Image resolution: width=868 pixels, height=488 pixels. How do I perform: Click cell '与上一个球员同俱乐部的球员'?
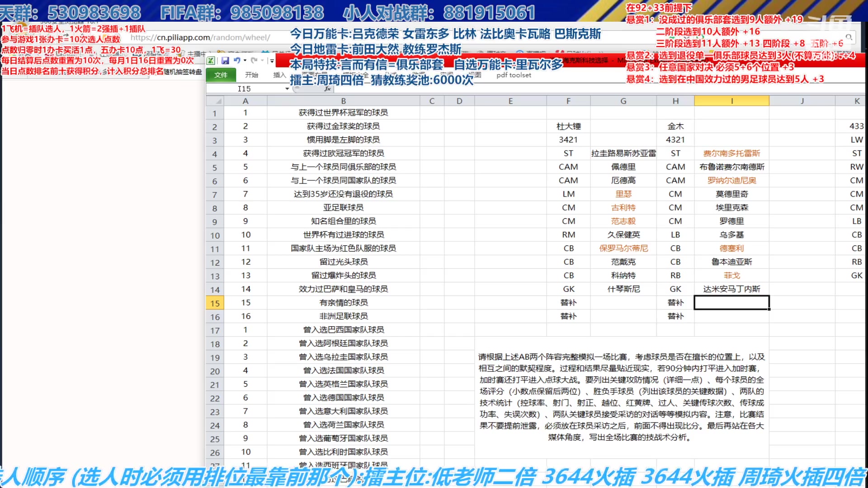[344, 167]
